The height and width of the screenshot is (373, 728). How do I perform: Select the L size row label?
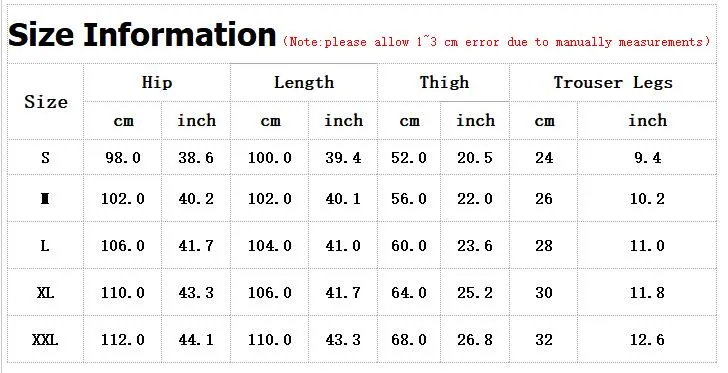point(45,245)
